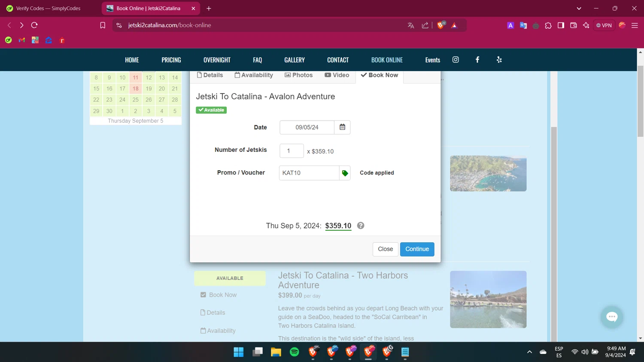Open the clock and date in taskbar

(615, 352)
